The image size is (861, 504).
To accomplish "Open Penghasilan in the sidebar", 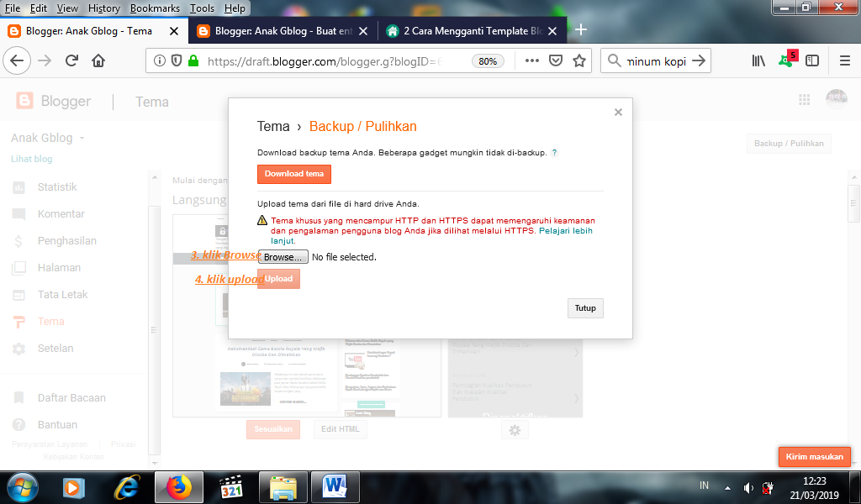I will [x=67, y=241].
